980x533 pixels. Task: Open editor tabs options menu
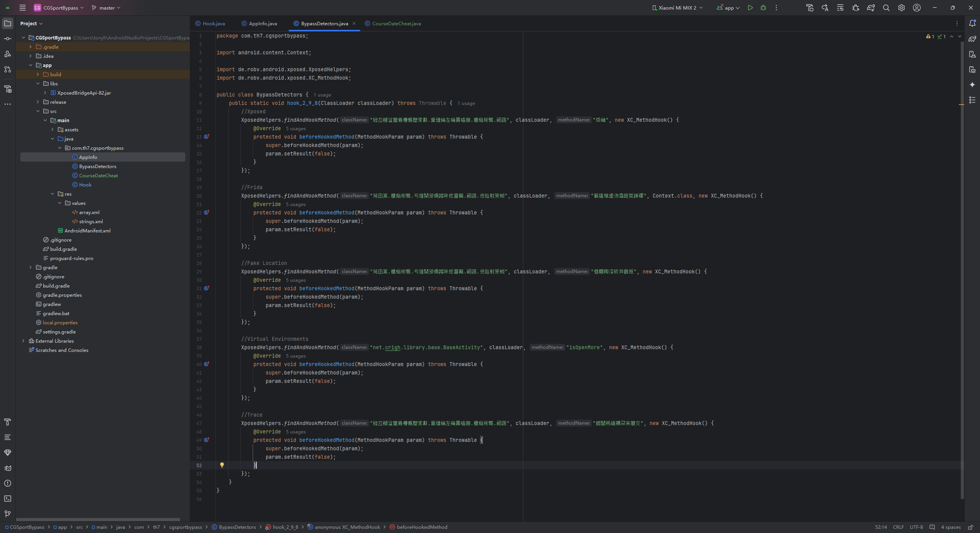click(957, 23)
